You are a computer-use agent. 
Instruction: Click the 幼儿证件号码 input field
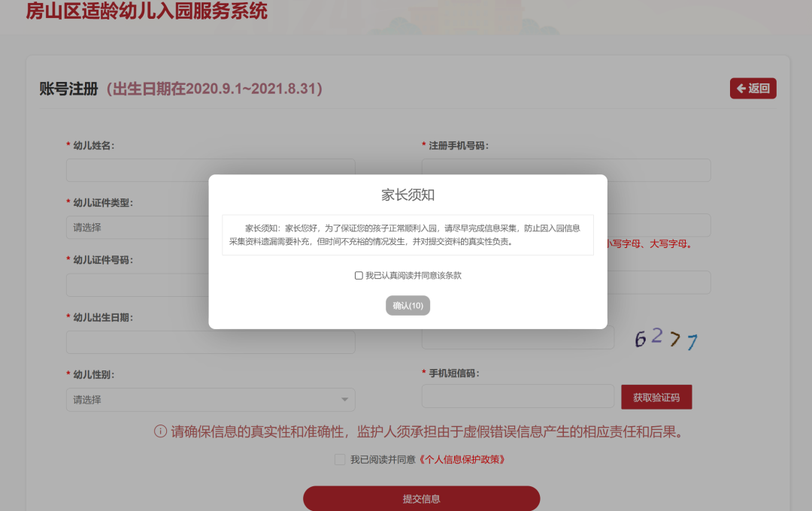point(138,285)
